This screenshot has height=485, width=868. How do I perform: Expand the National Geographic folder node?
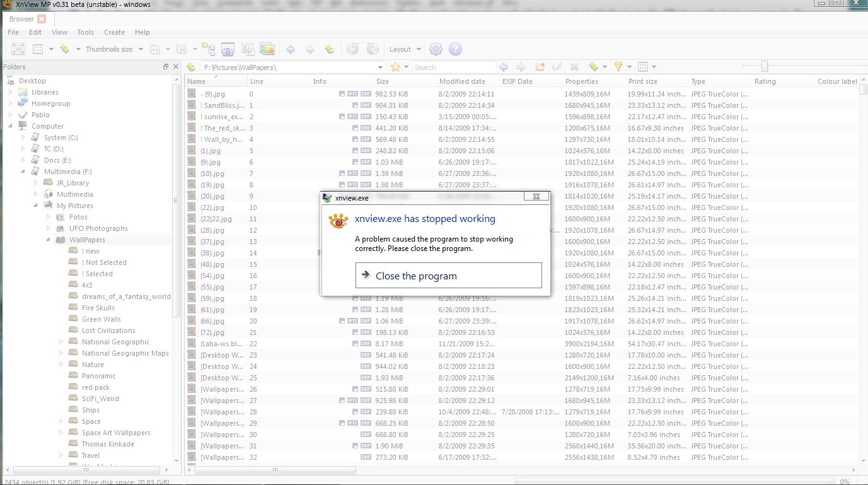point(61,342)
